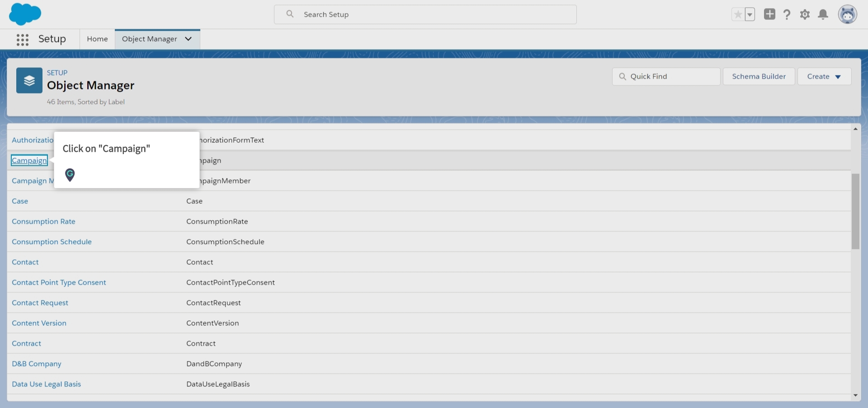Click the ContactRequest API name cell
The height and width of the screenshot is (408, 868).
pos(213,303)
